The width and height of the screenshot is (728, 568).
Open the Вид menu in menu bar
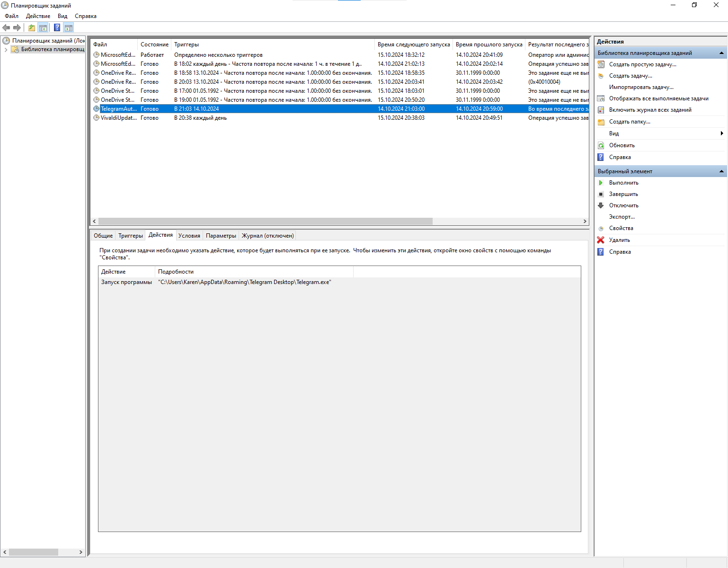tap(62, 16)
